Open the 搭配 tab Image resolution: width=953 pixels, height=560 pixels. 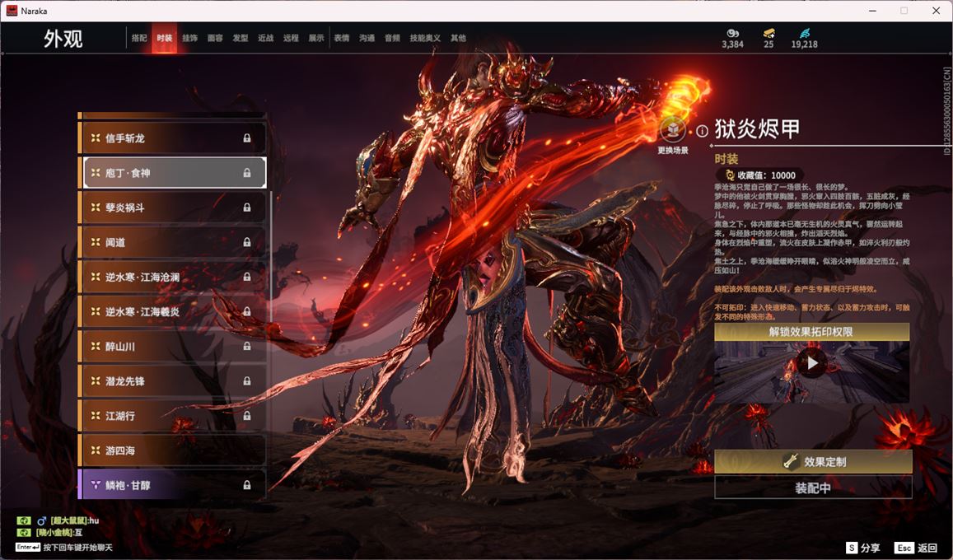[x=139, y=38]
